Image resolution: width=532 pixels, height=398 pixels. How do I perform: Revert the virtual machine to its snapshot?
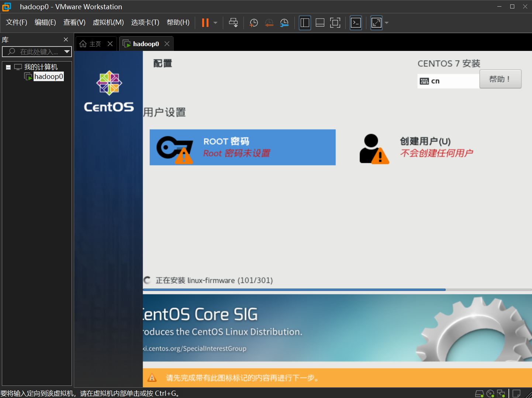click(x=269, y=23)
